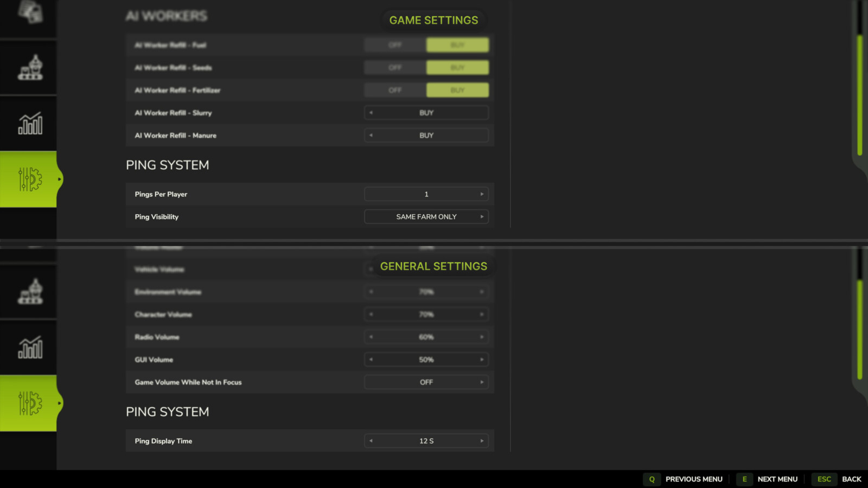Select the Pings Per Player value 1
Image resolution: width=868 pixels, height=488 pixels.
tap(426, 194)
